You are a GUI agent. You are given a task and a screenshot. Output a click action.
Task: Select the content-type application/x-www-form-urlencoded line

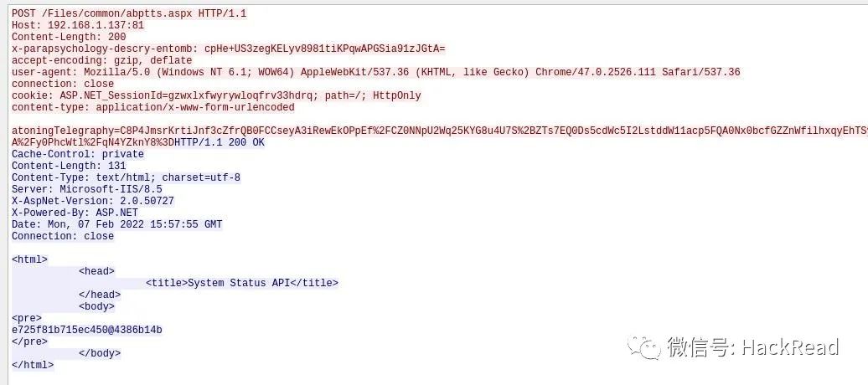[x=152, y=107]
